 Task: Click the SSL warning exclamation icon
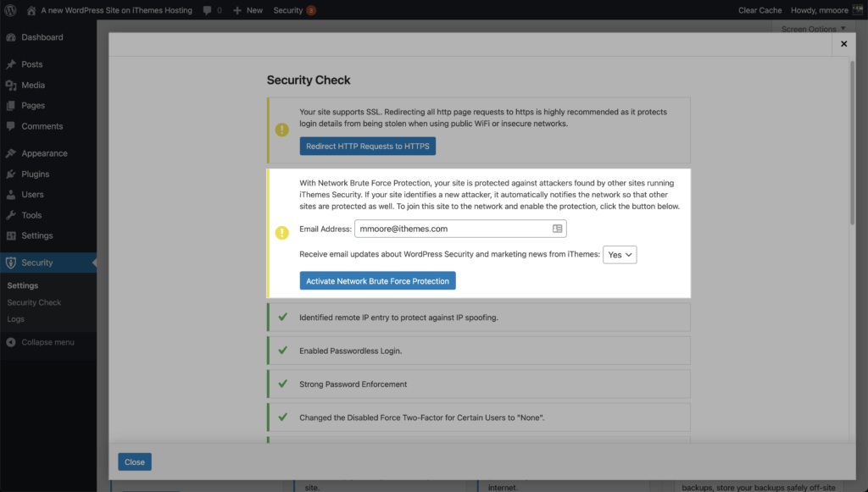(x=281, y=130)
